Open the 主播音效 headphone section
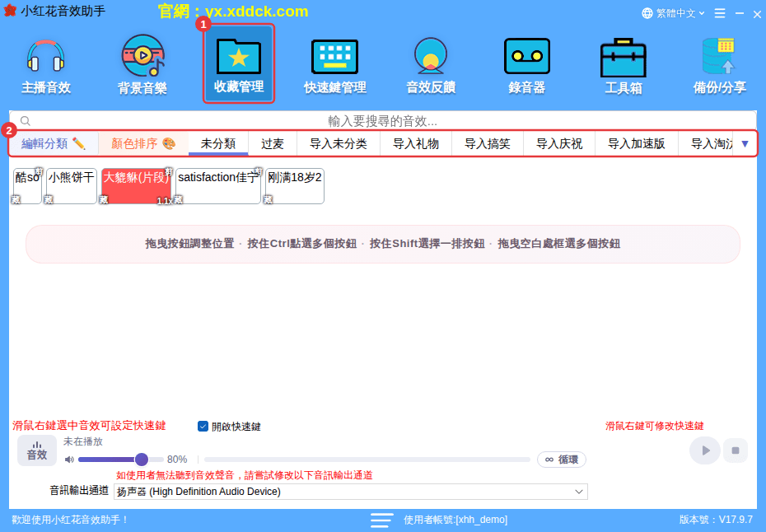The image size is (766, 532). (46, 66)
